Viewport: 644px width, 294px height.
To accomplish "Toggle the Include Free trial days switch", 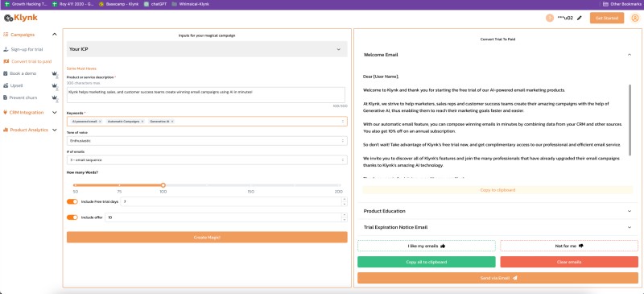I will click(x=72, y=201).
